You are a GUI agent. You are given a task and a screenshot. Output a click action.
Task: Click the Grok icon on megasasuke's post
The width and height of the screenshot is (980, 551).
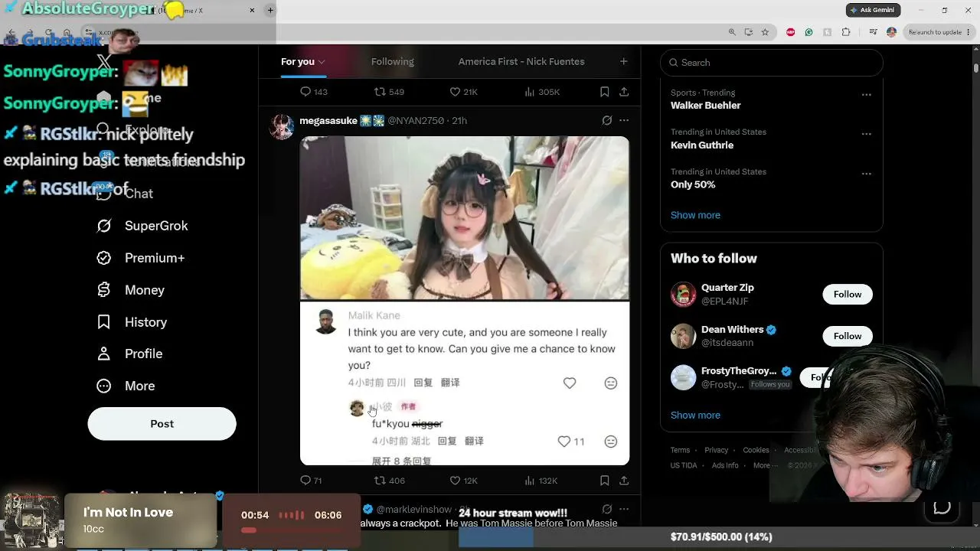click(x=607, y=120)
